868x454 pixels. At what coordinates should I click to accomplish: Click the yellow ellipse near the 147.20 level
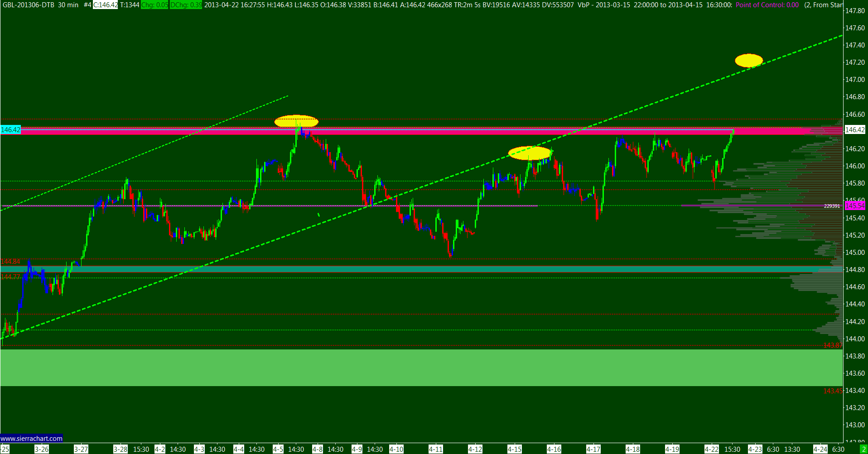click(749, 61)
